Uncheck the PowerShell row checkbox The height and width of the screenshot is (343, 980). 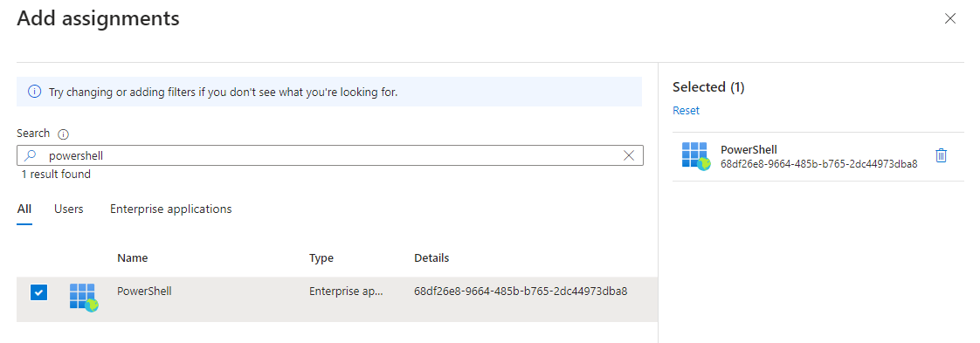38,292
